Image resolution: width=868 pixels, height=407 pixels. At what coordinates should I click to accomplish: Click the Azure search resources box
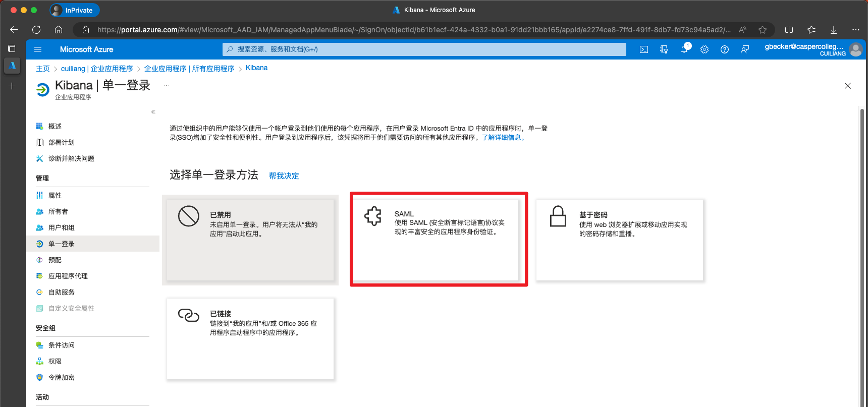pos(424,49)
